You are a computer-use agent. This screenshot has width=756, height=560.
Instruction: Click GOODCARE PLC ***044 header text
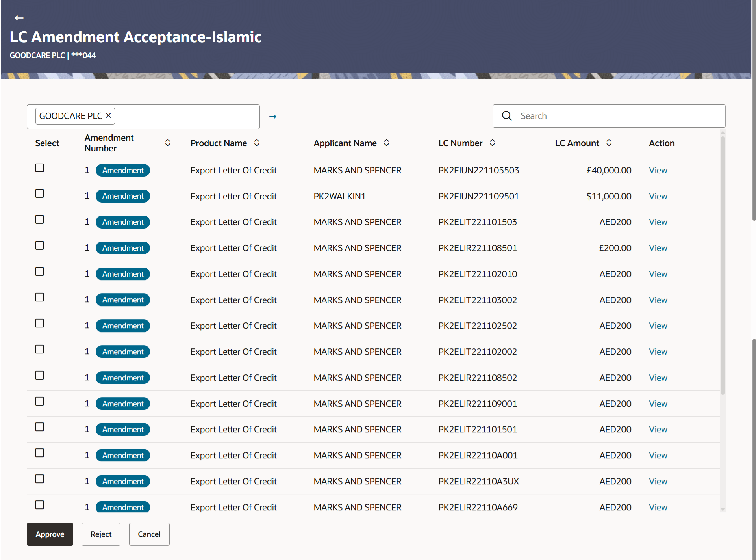(53, 55)
